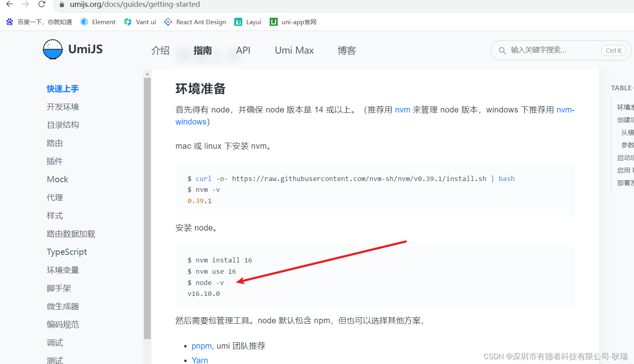
Task: Select 脚手架 in the sidebar
Action: pyautogui.click(x=59, y=288)
